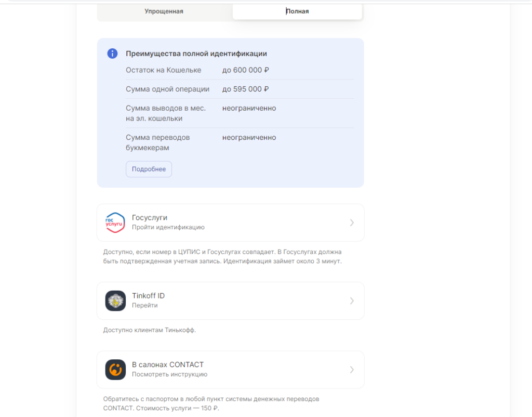Choose Tinkoff ID identification option

click(x=230, y=301)
